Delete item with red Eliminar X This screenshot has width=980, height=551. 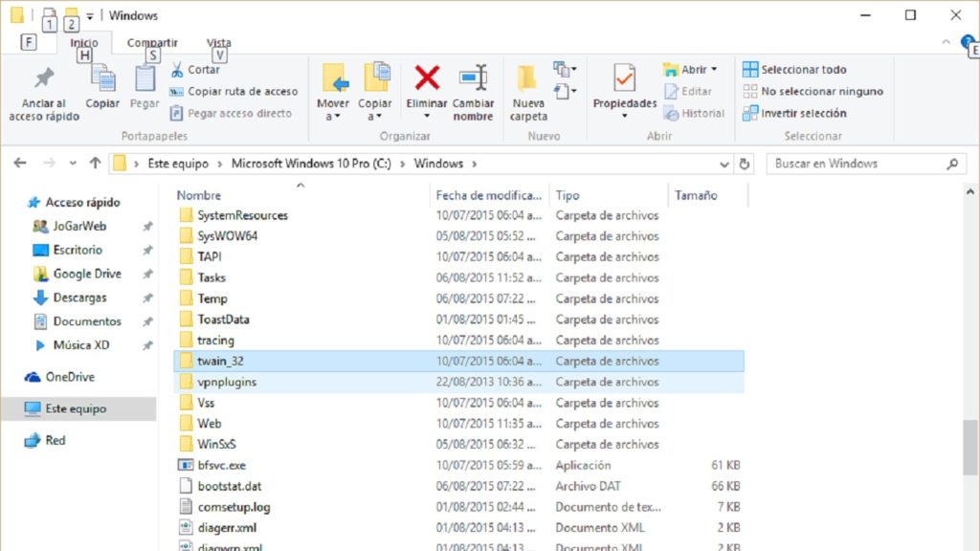tap(427, 78)
